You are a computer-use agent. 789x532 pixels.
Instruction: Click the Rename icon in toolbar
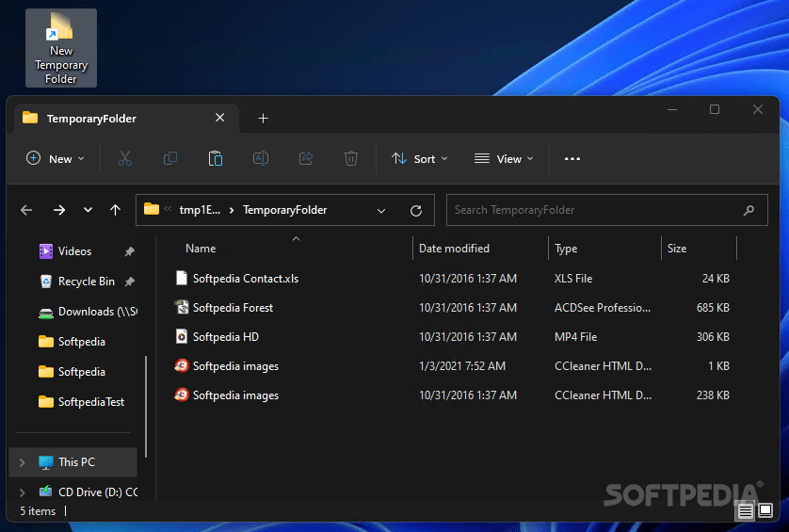click(x=261, y=158)
